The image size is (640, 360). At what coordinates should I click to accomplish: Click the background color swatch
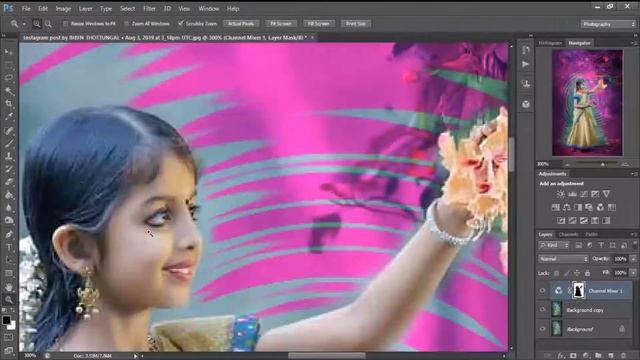(x=12, y=325)
